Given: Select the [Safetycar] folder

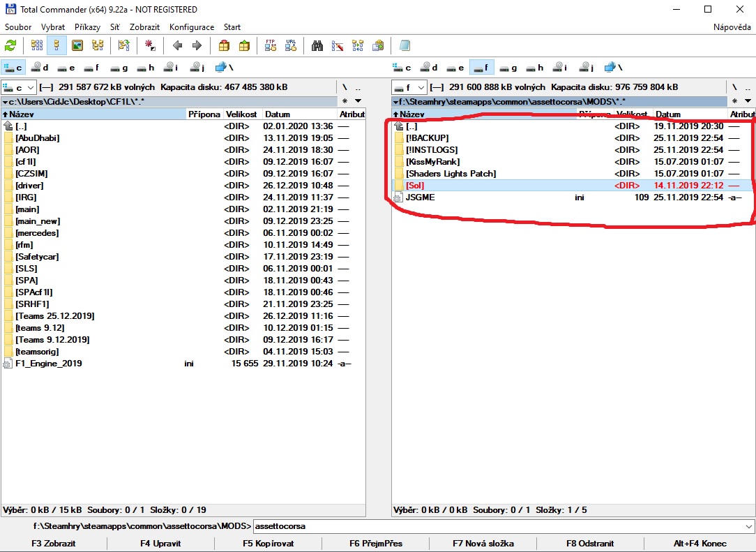Looking at the screenshot, I should (183, 257).
